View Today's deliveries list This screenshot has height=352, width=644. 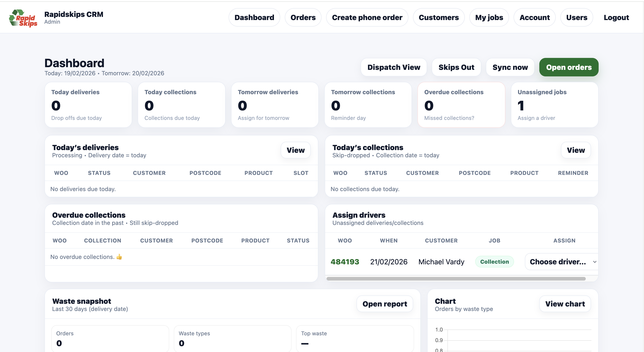(296, 150)
